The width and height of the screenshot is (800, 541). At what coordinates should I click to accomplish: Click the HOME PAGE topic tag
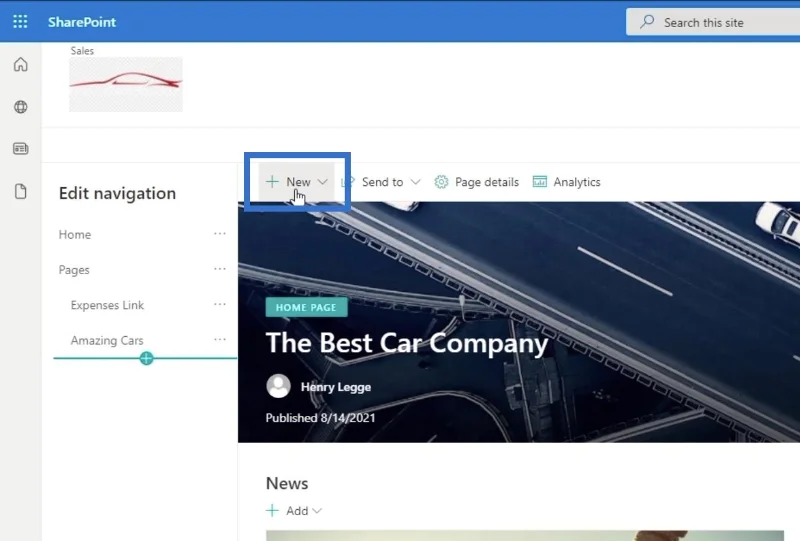pyautogui.click(x=306, y=307)
